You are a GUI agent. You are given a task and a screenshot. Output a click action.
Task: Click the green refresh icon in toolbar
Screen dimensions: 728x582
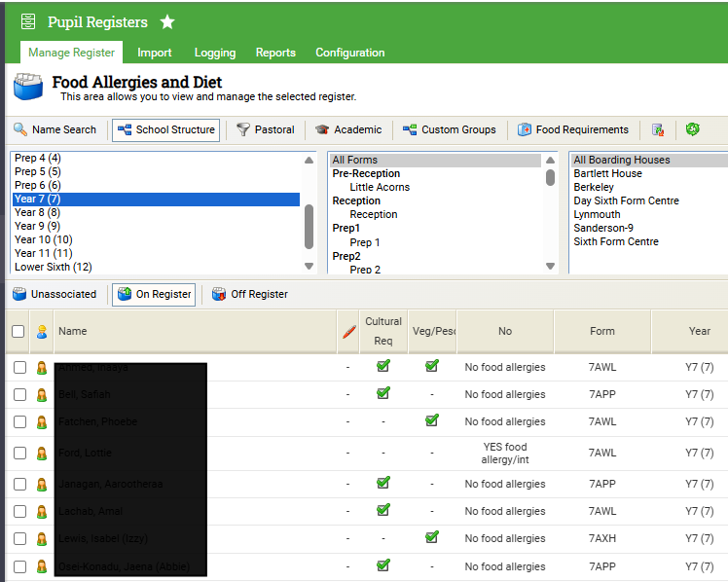[692, 129]
